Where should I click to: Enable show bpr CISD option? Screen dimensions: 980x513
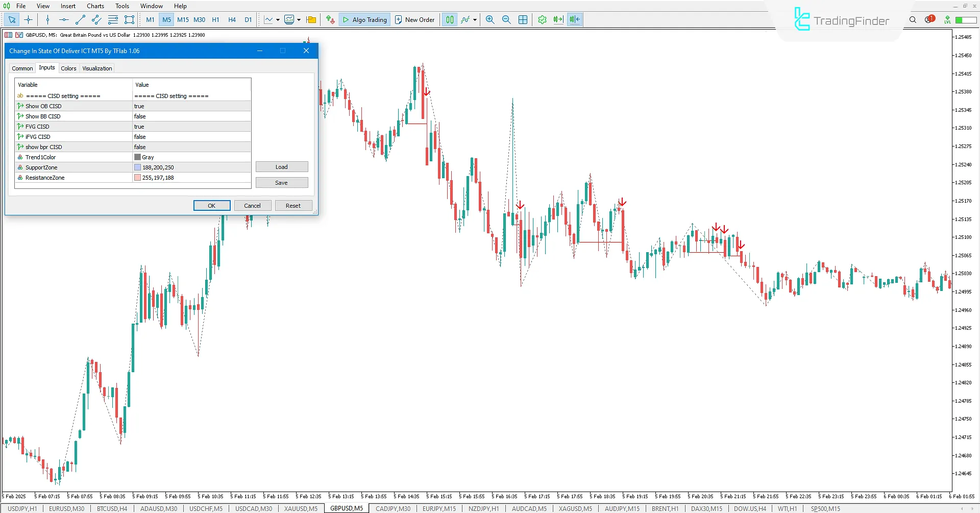point(191,146)
